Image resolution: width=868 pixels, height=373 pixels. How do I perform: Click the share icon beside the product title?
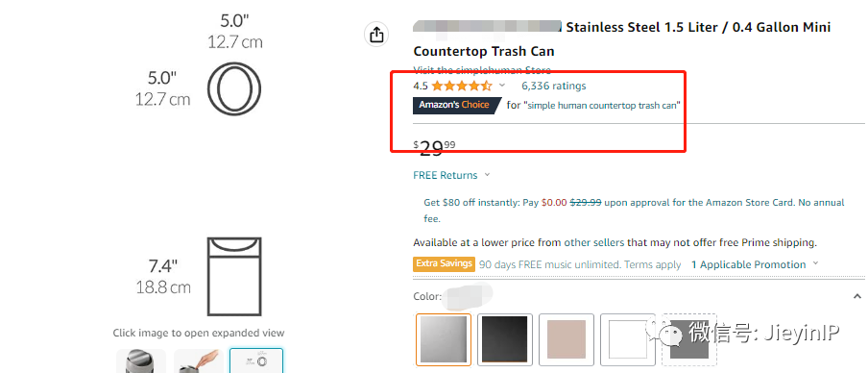tap(376, 35)
